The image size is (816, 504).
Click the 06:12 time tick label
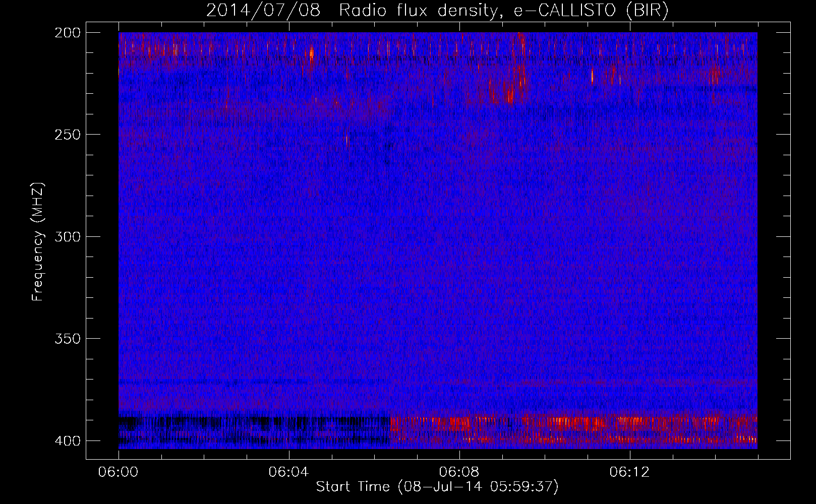tap(629, 472)
